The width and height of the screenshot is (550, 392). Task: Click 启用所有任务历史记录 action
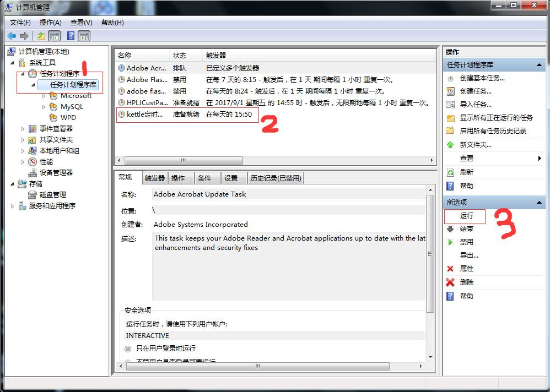pyautogui.click(x=493, y=131)
